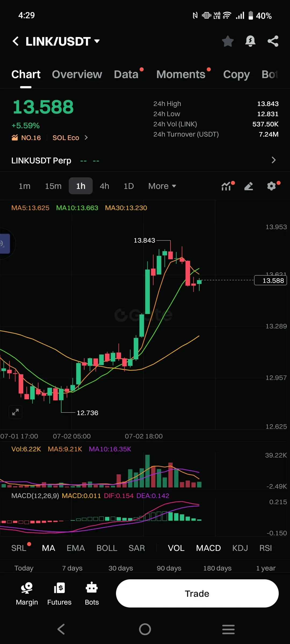Toggle the SRL indicator
This screenshot has width=290, height=644.
pos(19,548)
